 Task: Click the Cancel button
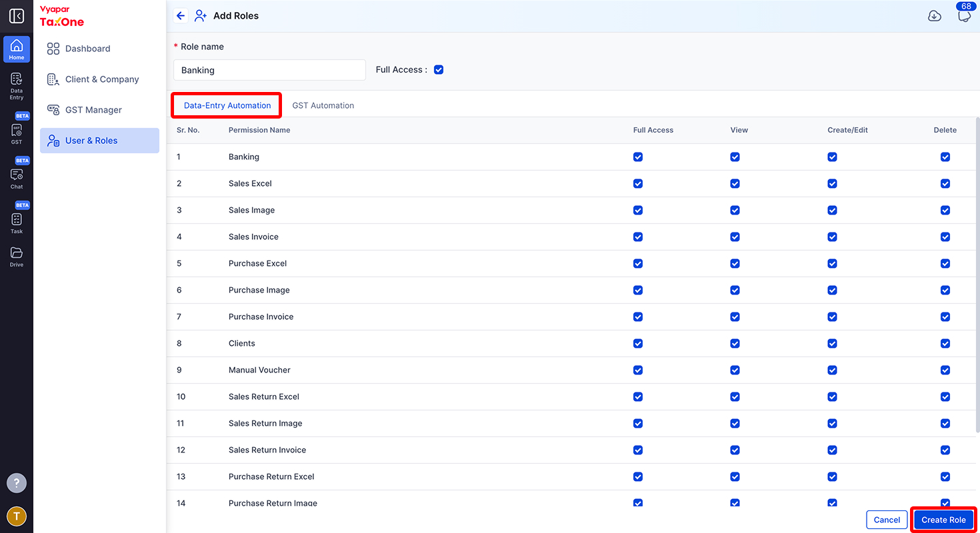[x=887, y=520]
